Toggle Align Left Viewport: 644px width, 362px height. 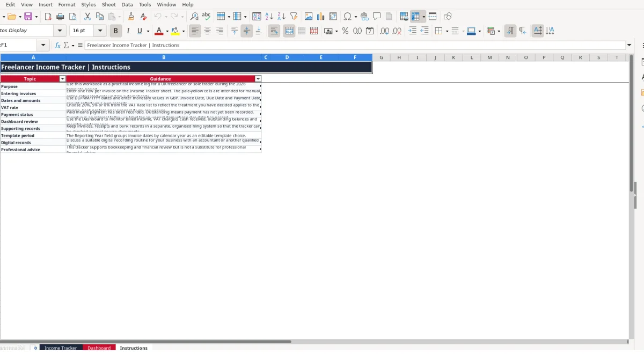[195, 31]
